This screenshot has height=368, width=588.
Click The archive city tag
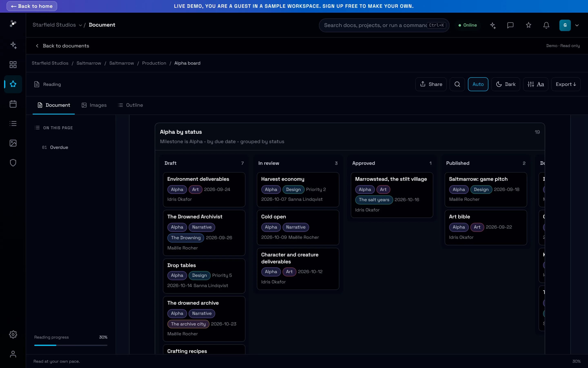[188, 324]
